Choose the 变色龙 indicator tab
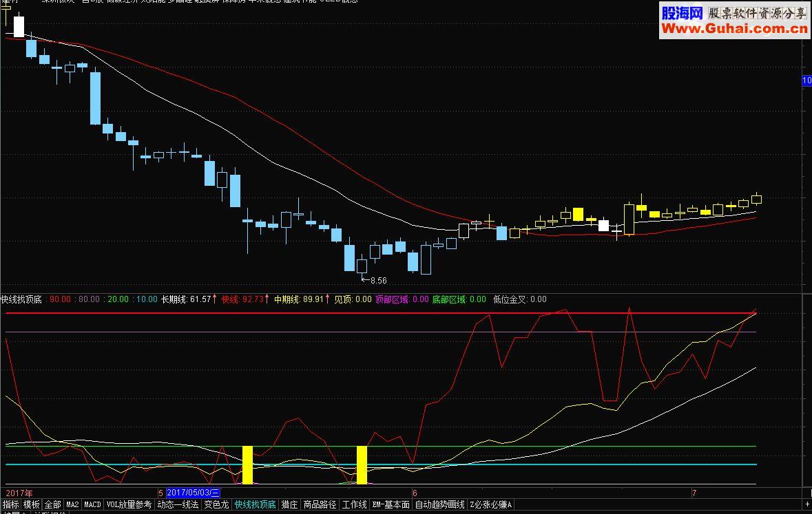 click(216, 504)
